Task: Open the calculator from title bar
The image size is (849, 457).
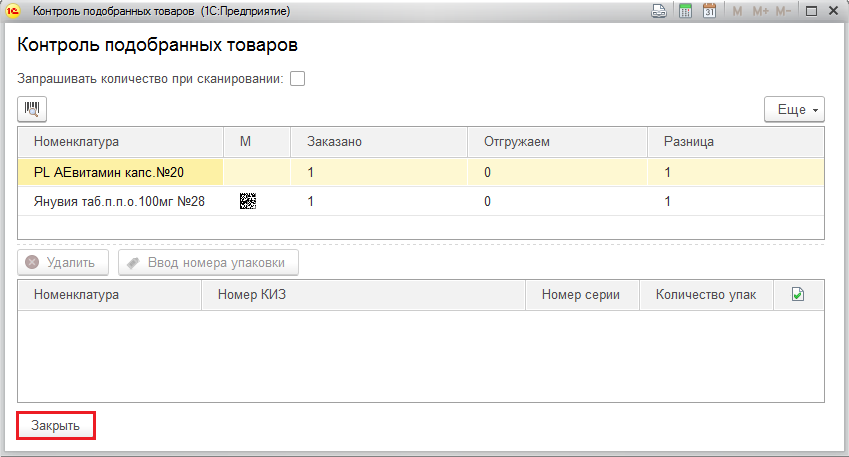Action: click(x=685, y=12)
